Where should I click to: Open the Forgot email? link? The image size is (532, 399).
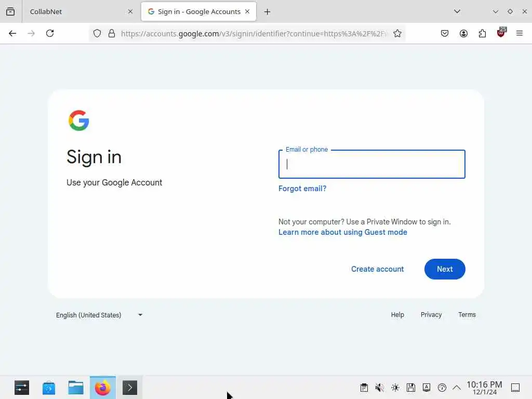(302, 189)
